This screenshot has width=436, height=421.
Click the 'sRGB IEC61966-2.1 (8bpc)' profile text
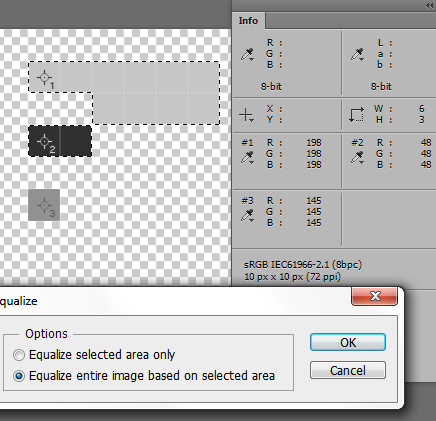(x=303, y=265)
